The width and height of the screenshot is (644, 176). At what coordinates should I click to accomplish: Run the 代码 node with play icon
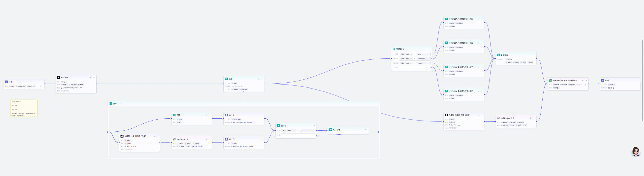[x=206, y=115]
